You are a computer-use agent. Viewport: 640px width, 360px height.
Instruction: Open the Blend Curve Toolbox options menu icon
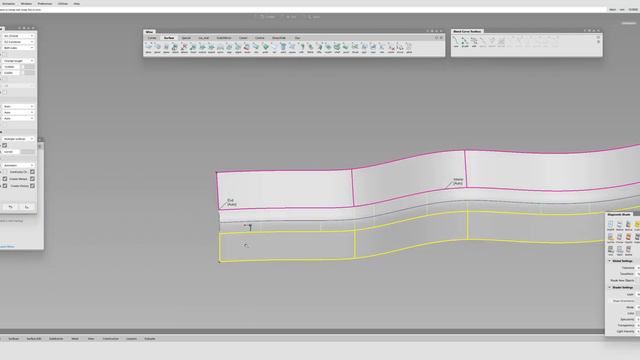tap(598, 37)
